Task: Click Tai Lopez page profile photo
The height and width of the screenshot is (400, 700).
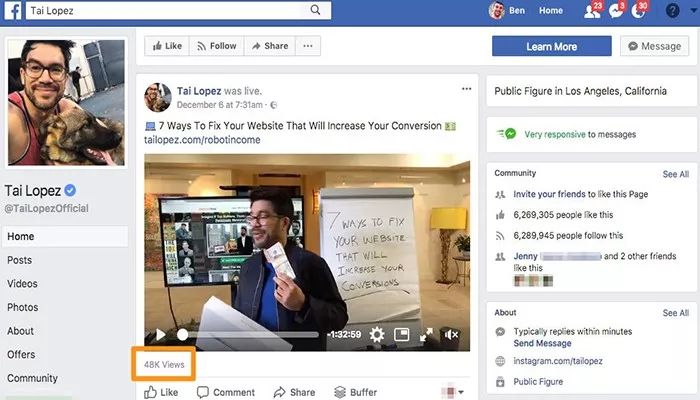Action: [x=66, y=102]
